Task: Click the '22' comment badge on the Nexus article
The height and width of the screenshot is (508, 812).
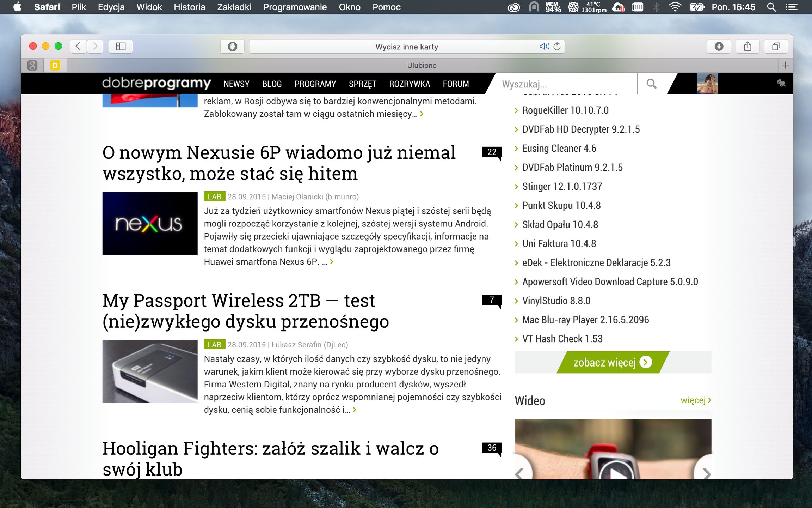Action: click(x=492, y=152)
